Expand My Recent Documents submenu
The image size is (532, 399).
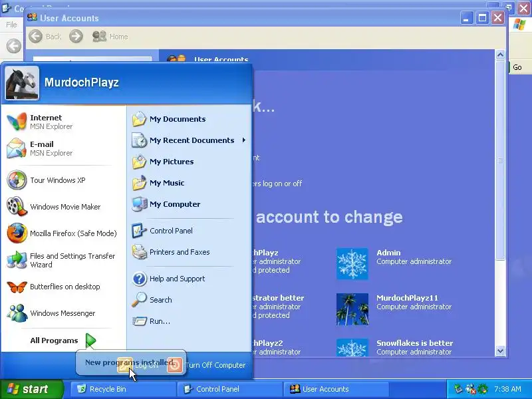tap(189, 140)
